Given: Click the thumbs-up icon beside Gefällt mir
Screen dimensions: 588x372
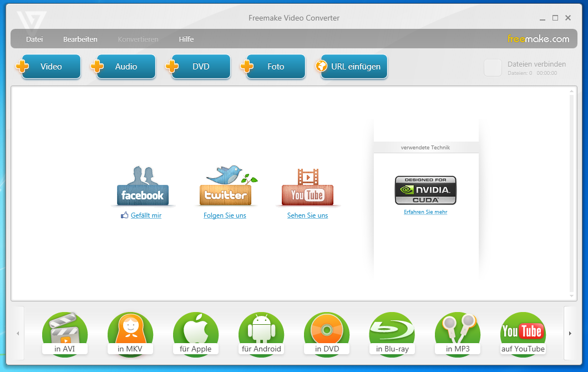Looking at the screenshot, I should click(x=124, y=215).
